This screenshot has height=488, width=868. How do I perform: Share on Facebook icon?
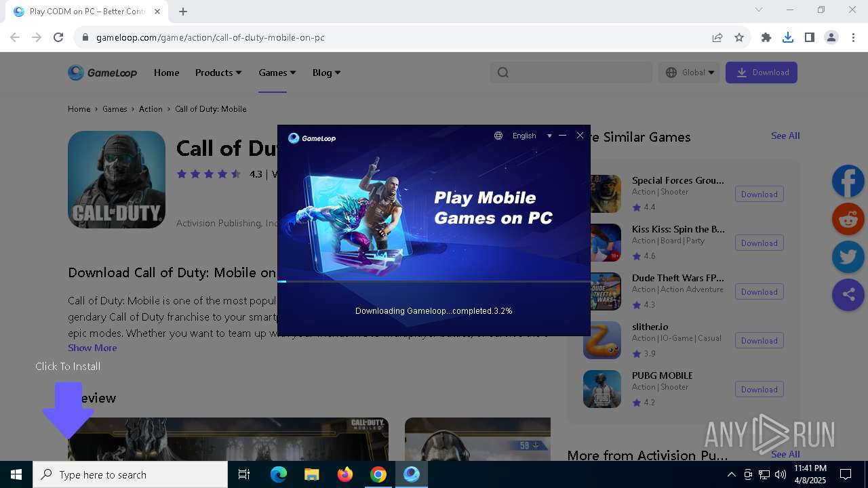[848, 181]
